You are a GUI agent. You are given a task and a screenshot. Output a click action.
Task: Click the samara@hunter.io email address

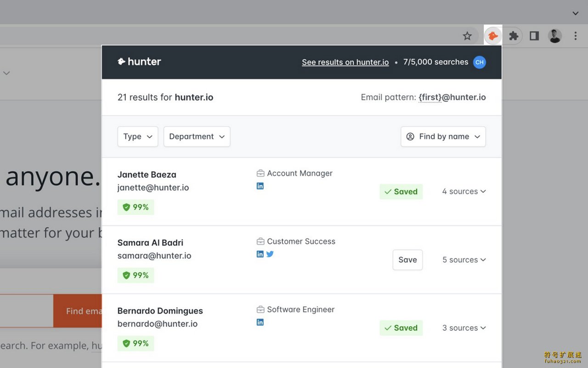[x=154, y=256]
